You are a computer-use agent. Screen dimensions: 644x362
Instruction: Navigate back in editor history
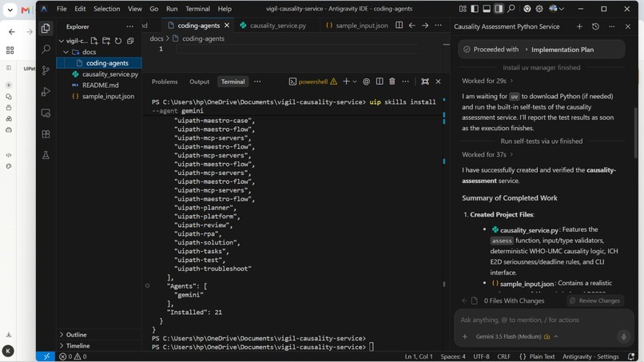coord(412,25)
